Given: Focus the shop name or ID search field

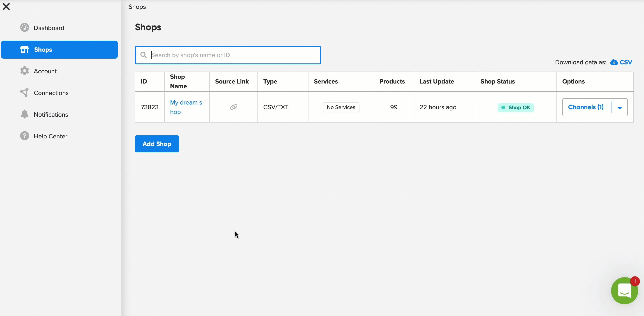Looking at the screenshot, I should click(228, 55).
